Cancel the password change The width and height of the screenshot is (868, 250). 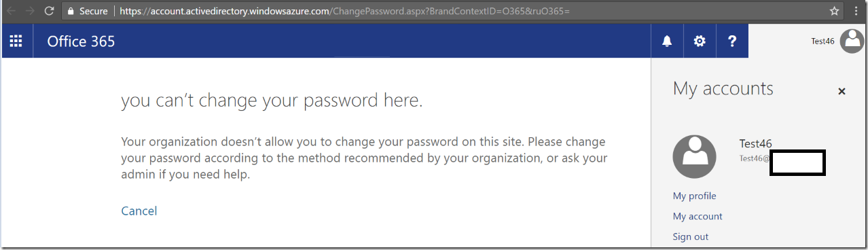pyautogui.click(x=139, y=211)
